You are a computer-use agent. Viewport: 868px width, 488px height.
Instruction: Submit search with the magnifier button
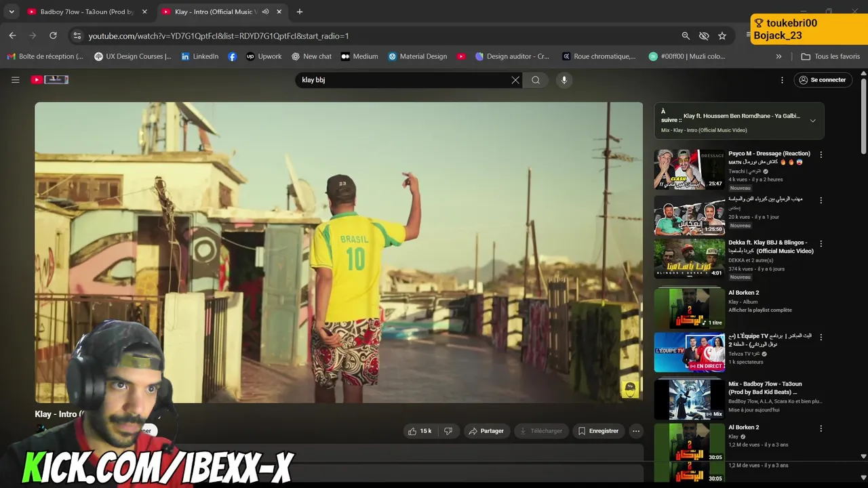point(536,80)
